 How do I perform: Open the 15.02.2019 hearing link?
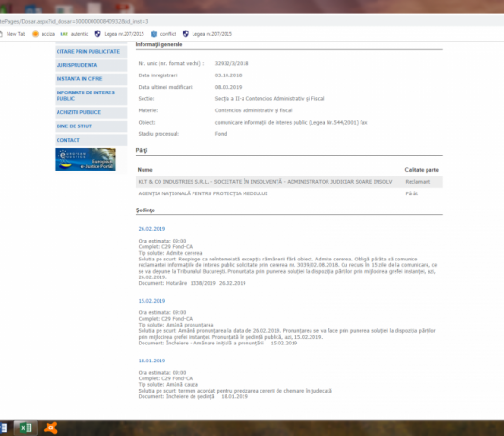click(x=152, y=301)
